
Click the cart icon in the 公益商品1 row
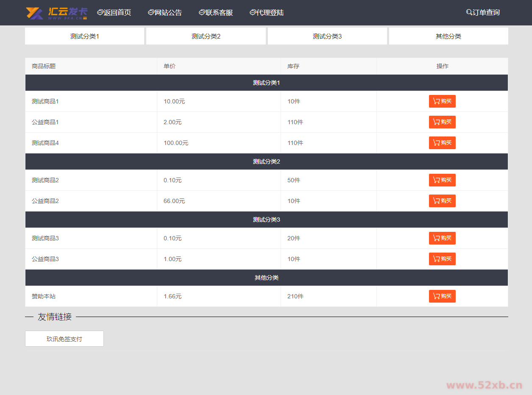(436, 122)
